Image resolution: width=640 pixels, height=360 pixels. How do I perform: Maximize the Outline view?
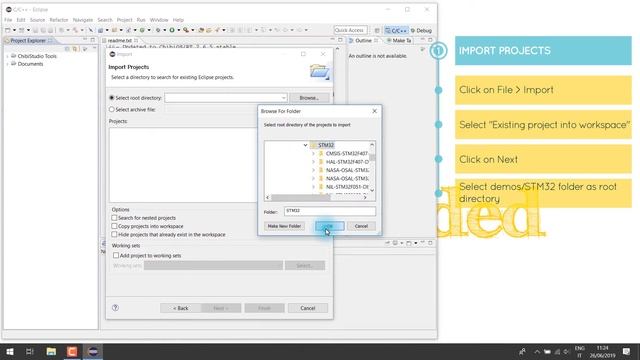pos(430,40)
